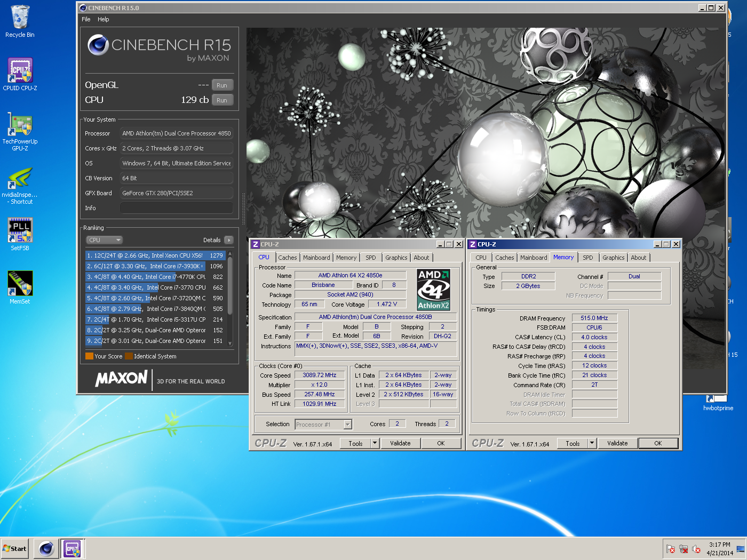Open TechPowerUp GPU-Z desktop icon
The image size is (747, 560).
(20, 131)
